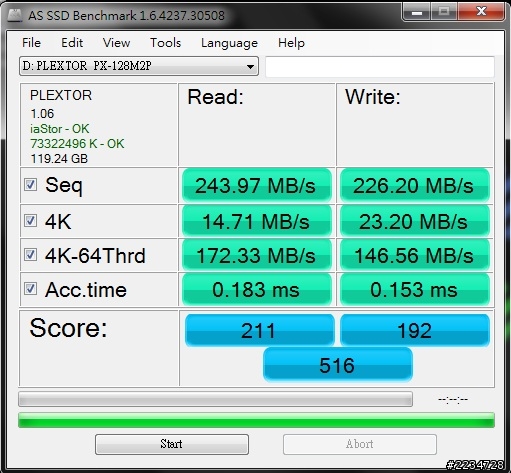Open the Tools menu
The image size is (511, 473).
[x=165, y=43]
